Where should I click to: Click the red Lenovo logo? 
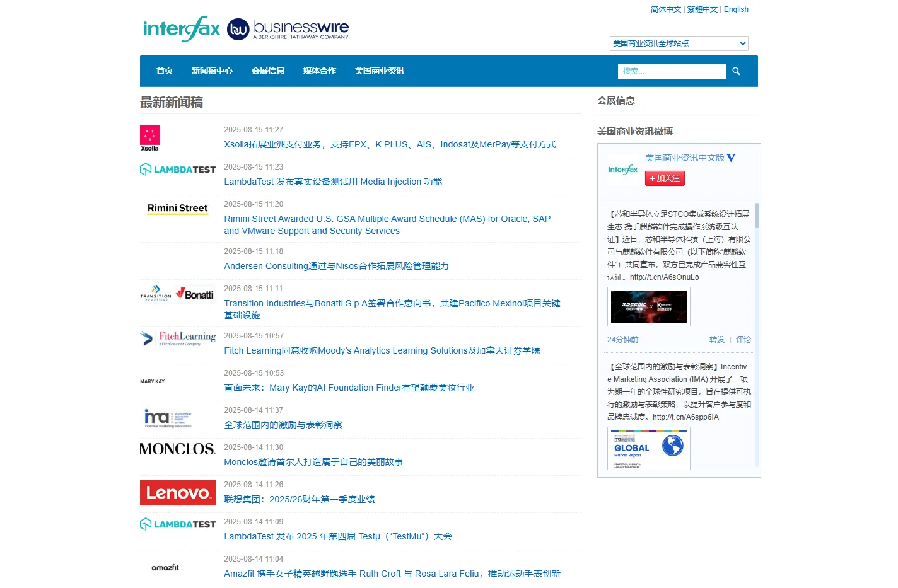(178, 493)
